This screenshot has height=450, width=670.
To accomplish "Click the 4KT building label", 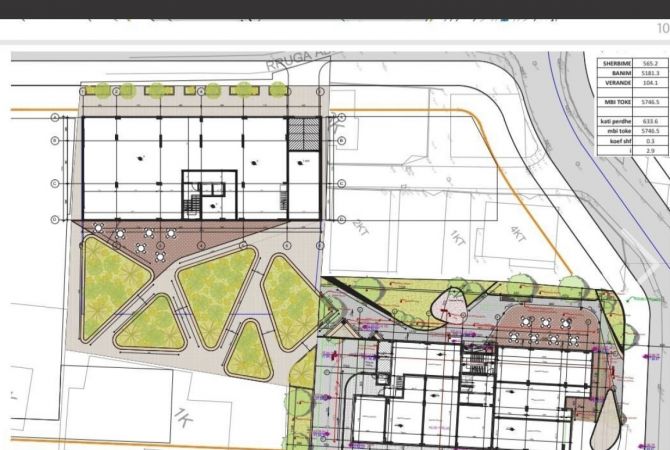I will coord(517,235).
